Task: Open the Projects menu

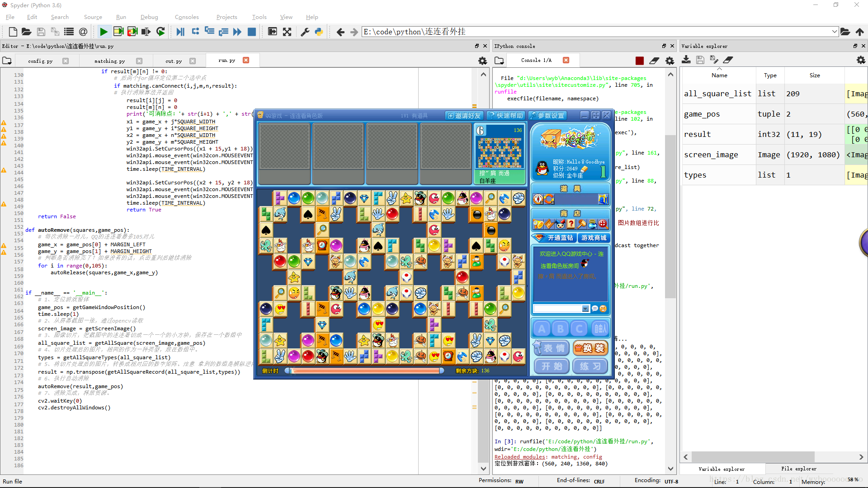Action: pyautogui.click(x=226, y=17)
